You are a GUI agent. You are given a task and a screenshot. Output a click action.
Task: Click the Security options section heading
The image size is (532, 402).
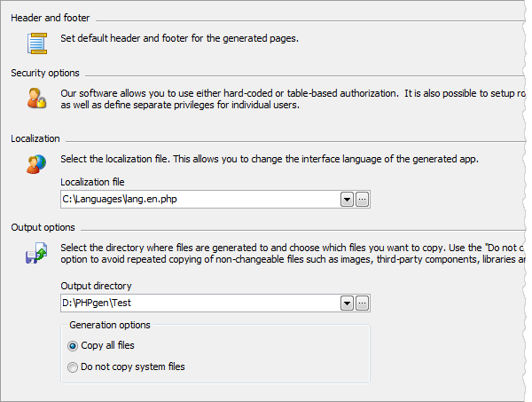pyautogui.click(x=45, y=73)
